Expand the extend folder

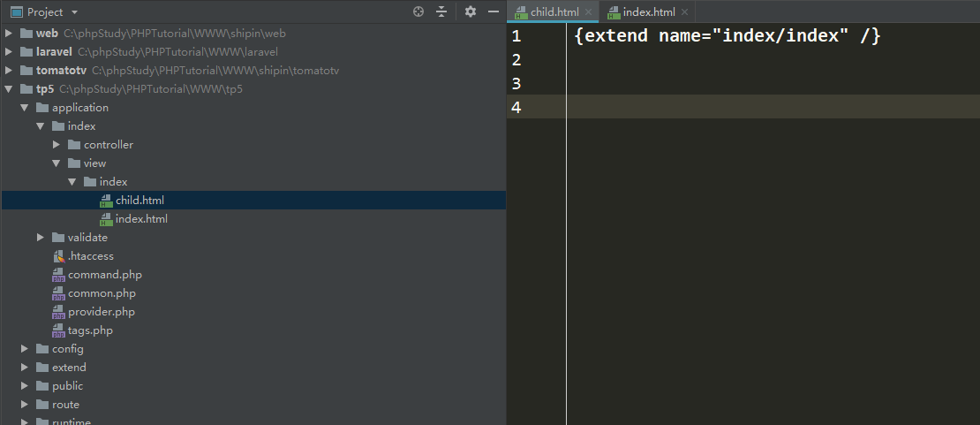[25, 368]
